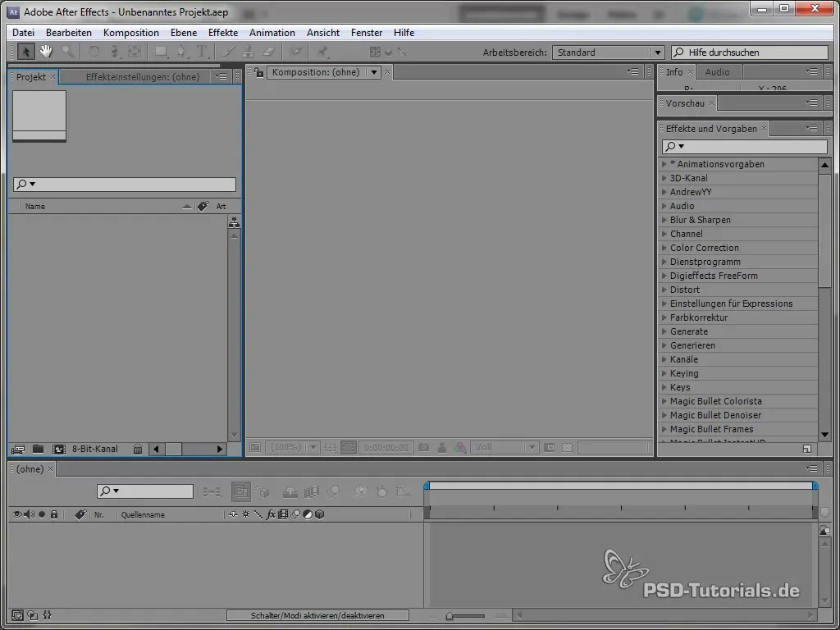Expand the Blur & Sharpen category
This screenshot has width=840, height=630.
click(x=664, y=220)
